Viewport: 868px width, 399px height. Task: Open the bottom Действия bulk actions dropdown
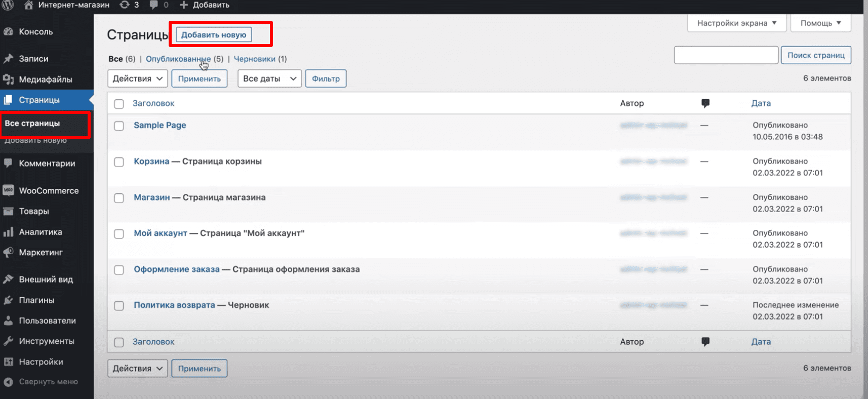coord(138,368)
